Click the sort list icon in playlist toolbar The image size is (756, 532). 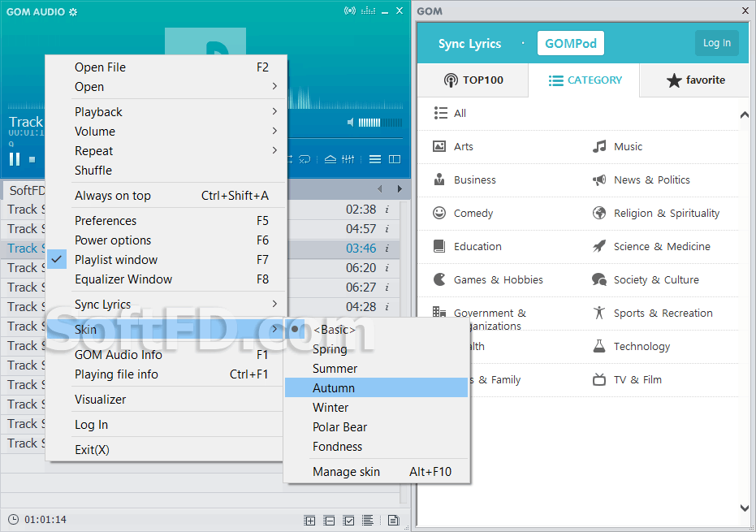(x=368, y=520)
